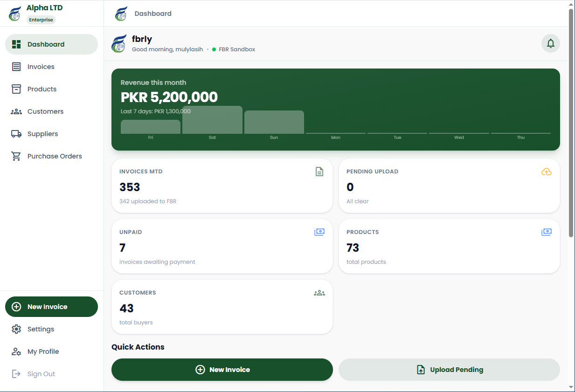
Task: Click the Sign Out arrow icon
Action: point(16,373)
